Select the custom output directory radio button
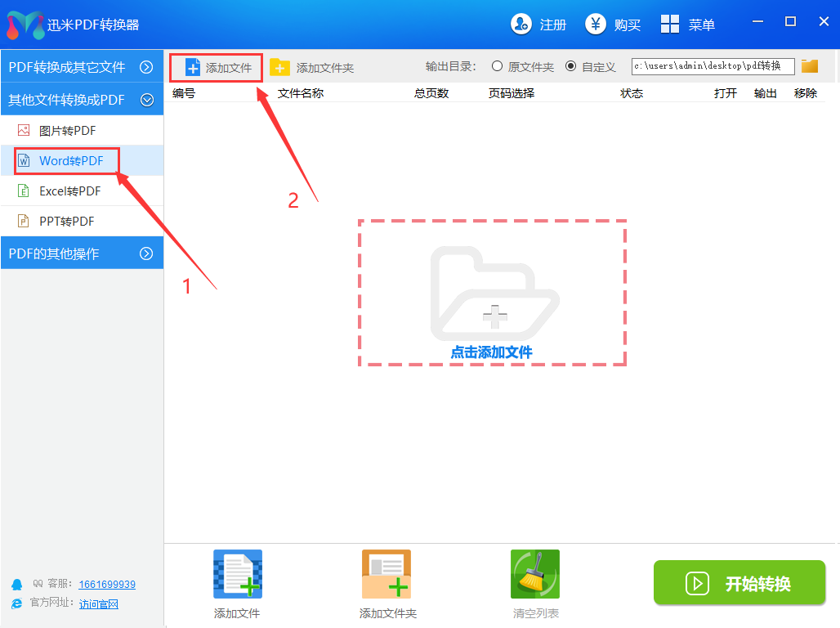The height and width of the screenshot is (628, 840). (570, 66)
